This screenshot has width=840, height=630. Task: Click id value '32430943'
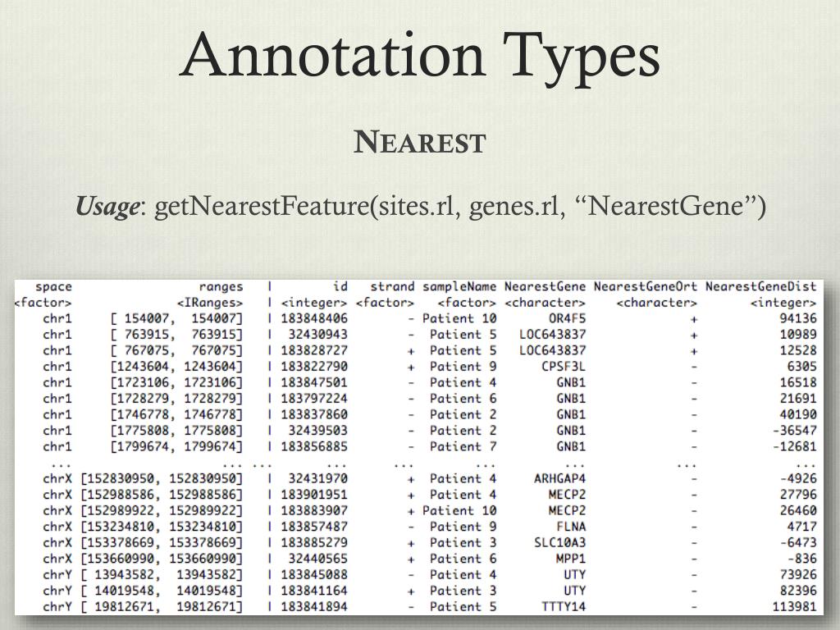[x=317, y=335]
